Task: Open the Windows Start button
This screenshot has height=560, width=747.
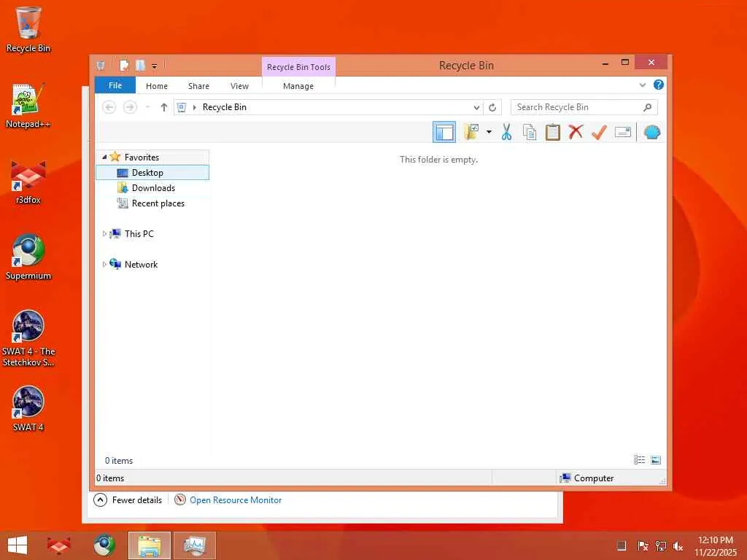Action: pos(18,545)
